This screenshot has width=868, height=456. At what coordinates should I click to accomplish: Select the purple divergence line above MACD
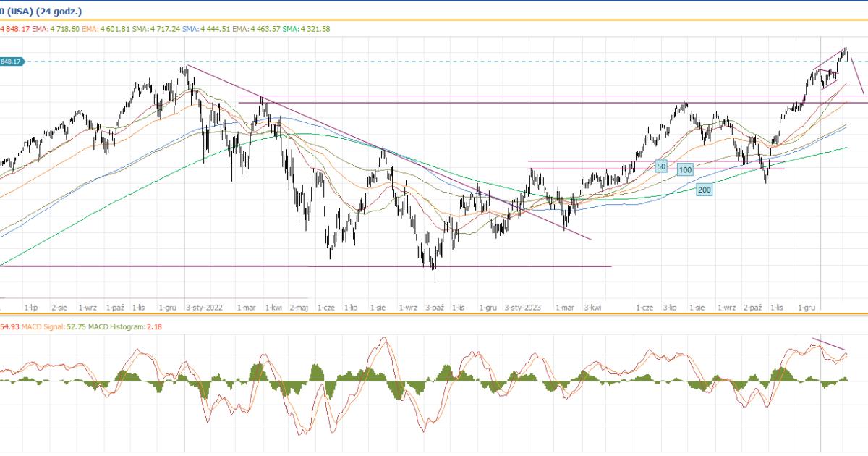click(x=828, y=345)
